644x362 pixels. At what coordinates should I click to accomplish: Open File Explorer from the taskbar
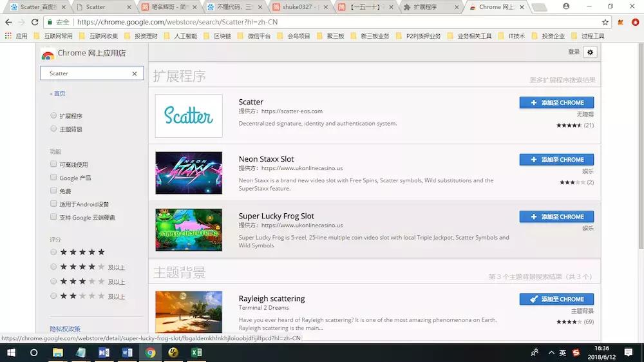tap(58, 352)
